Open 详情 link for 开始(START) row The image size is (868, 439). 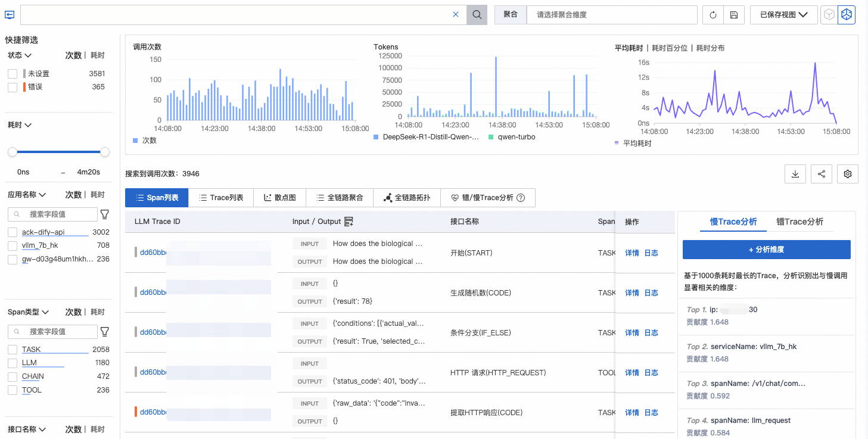coord(631,253)
